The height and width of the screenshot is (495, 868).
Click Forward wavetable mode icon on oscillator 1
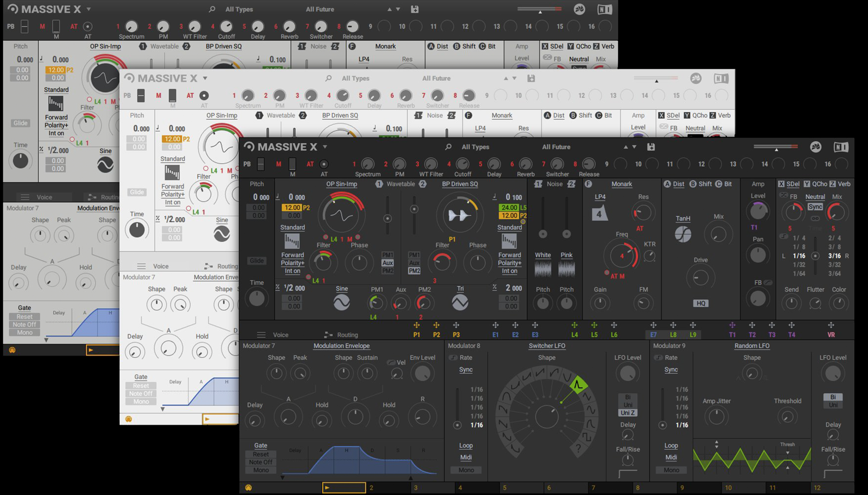pyautogui.click(x=292, y=241)
